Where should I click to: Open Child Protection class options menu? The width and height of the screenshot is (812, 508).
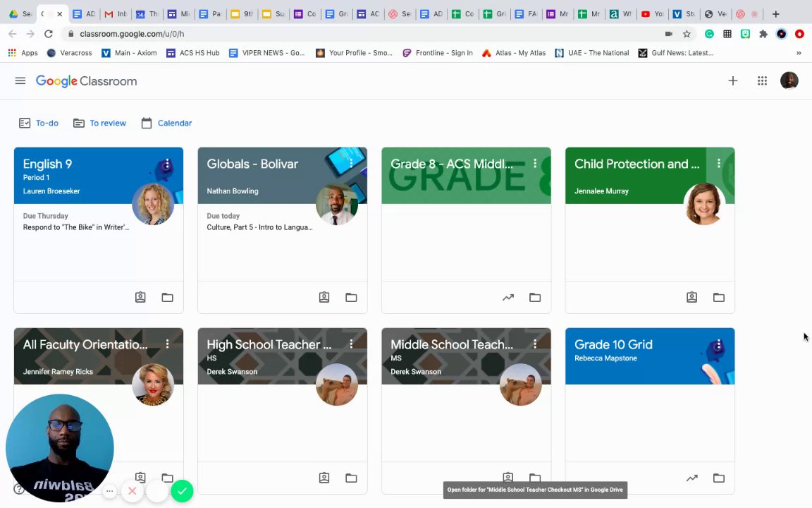(719, 164)
